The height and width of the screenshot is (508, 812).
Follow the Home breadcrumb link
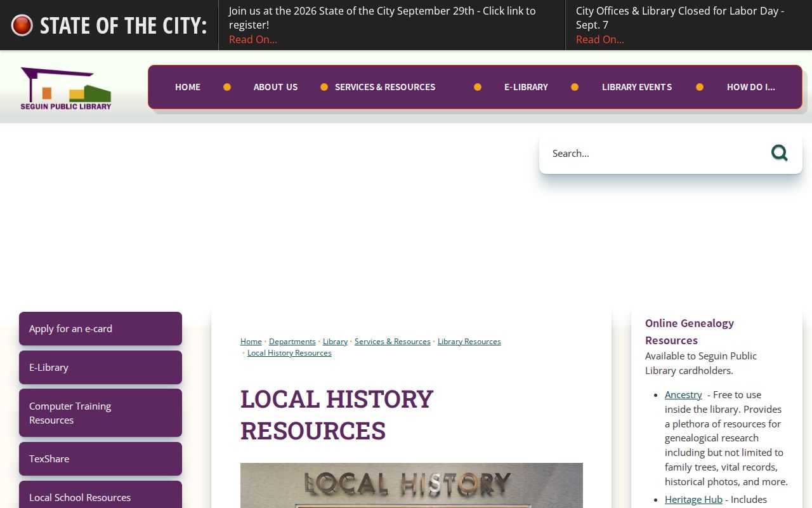(251, 342)
